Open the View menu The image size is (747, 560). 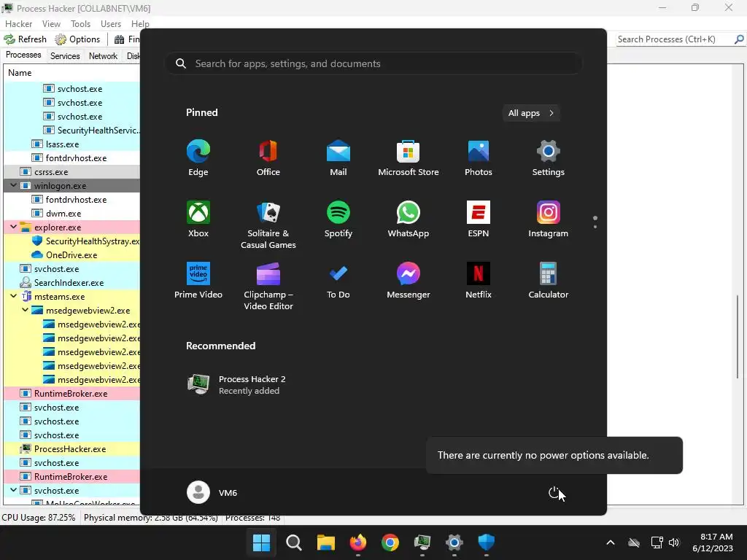pyautogui.click(x=51, y=24)
